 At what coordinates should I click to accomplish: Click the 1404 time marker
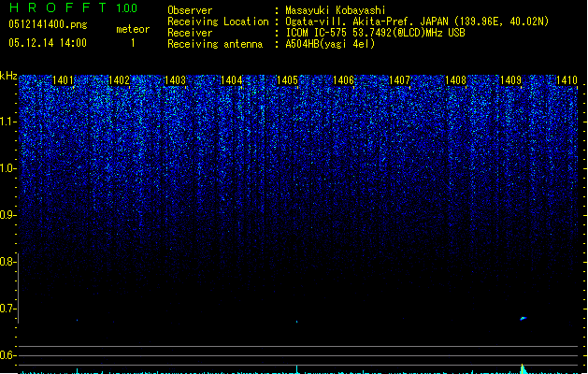(x=232, y=79)
